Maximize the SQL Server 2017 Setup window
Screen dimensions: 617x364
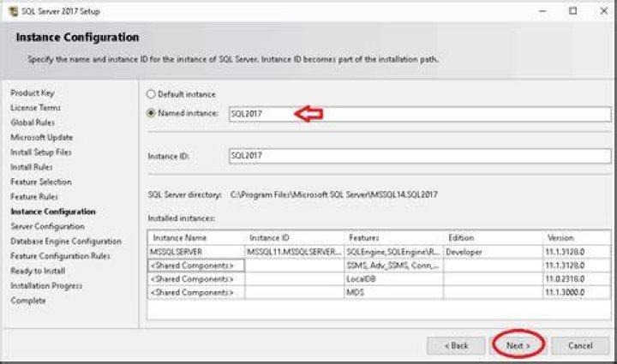coord(573,11)
